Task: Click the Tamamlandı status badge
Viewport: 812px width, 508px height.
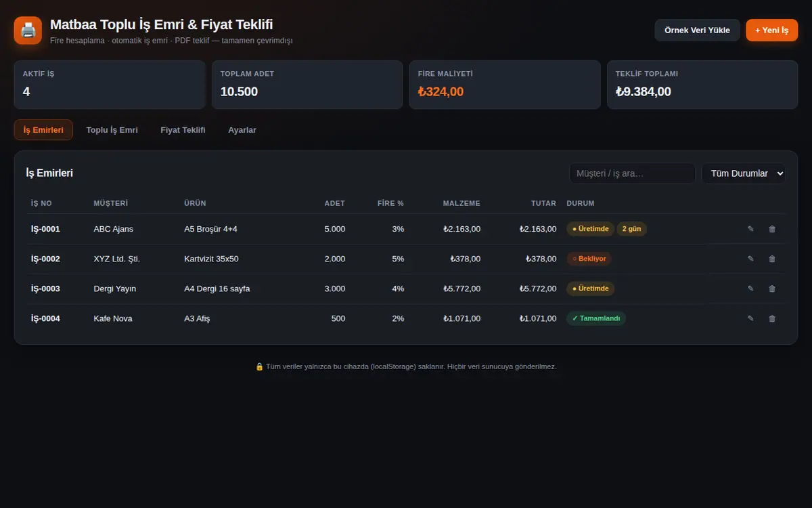Action: tap(596, 318)
